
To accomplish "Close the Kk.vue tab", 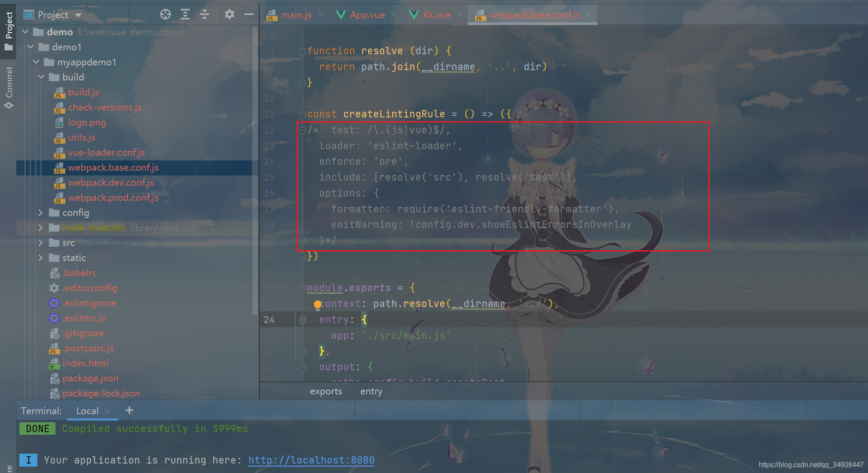I will (x=460, y=15).
